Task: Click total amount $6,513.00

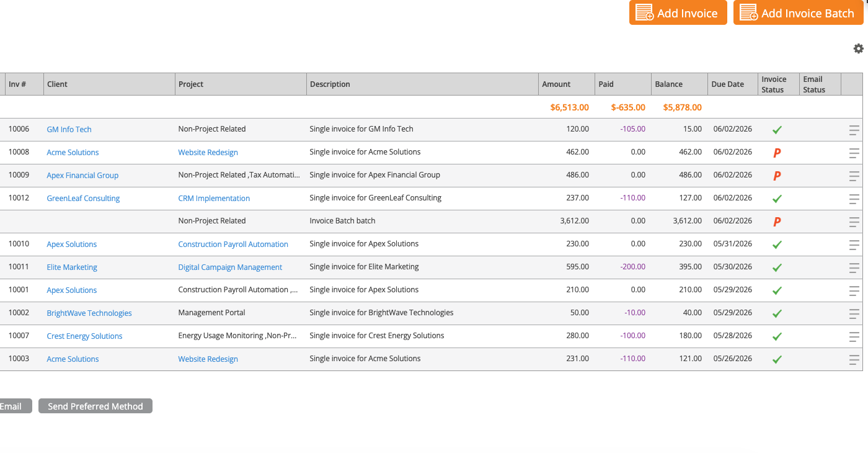Action: click(x=570, y=107)
